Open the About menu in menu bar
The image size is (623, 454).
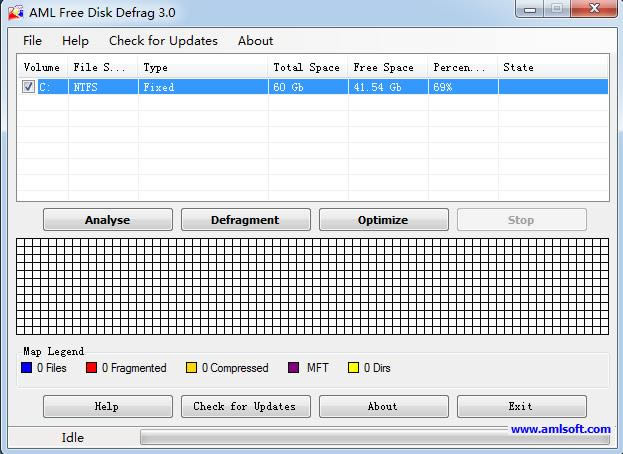(x=255, y=41)
